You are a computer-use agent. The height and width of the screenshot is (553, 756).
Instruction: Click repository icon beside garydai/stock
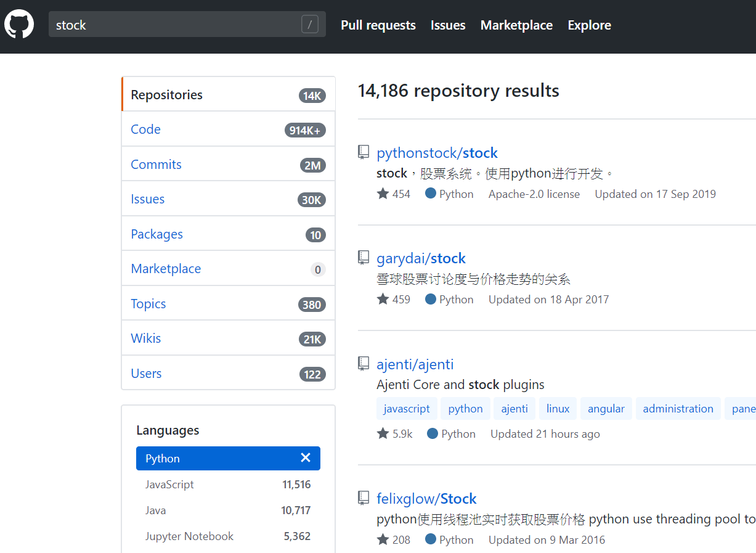coord(364,258)
